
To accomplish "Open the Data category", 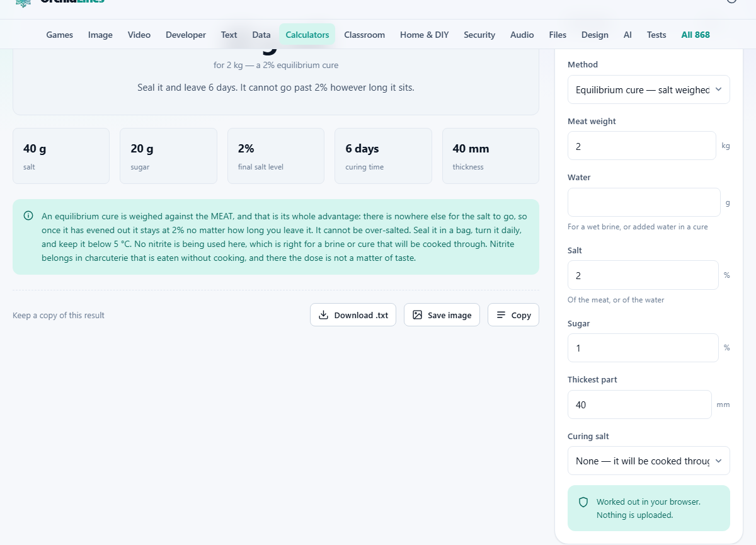I will tap(261, 35).
